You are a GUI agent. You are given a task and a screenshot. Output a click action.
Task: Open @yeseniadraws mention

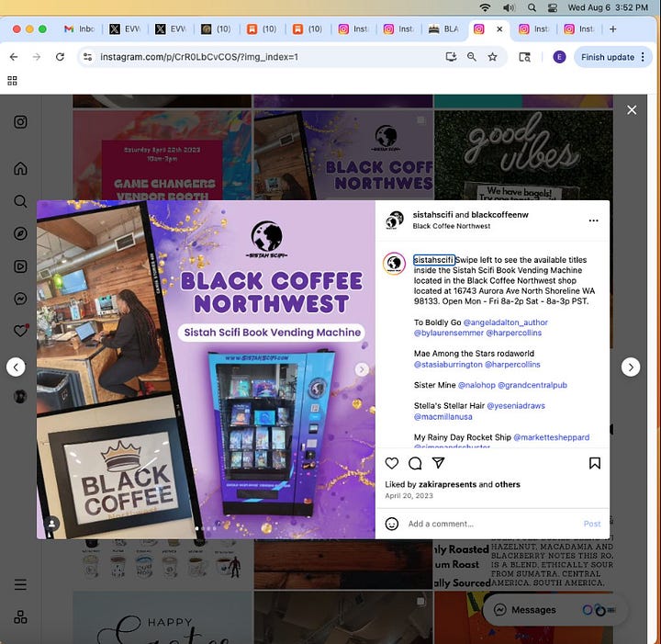[x=516, y=406]
